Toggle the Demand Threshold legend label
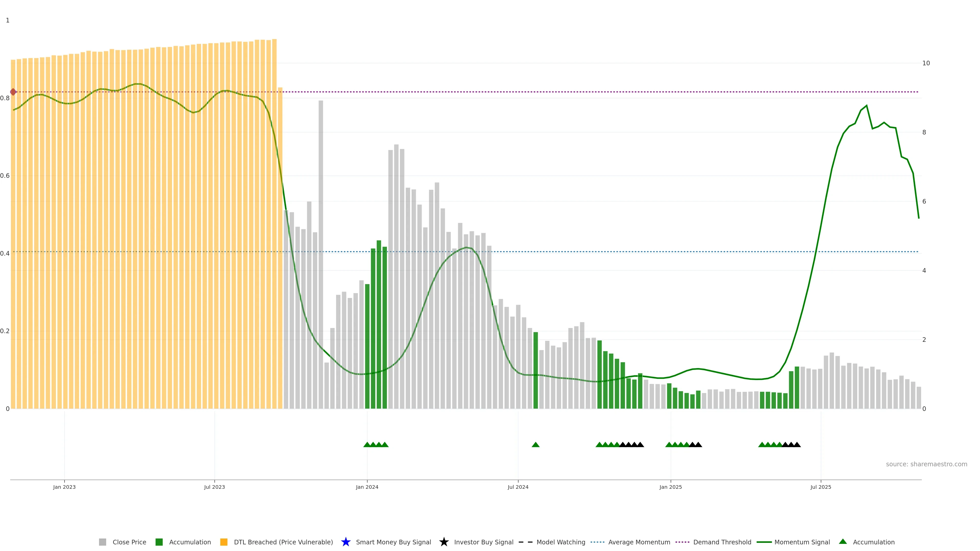This screenshot has height=551, width=980. tap(722, 542)
